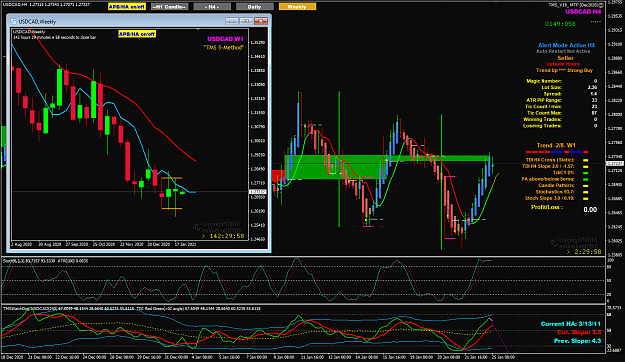
Task: Click the USDCAD W1 magenta label
Action: coord(225,39)
